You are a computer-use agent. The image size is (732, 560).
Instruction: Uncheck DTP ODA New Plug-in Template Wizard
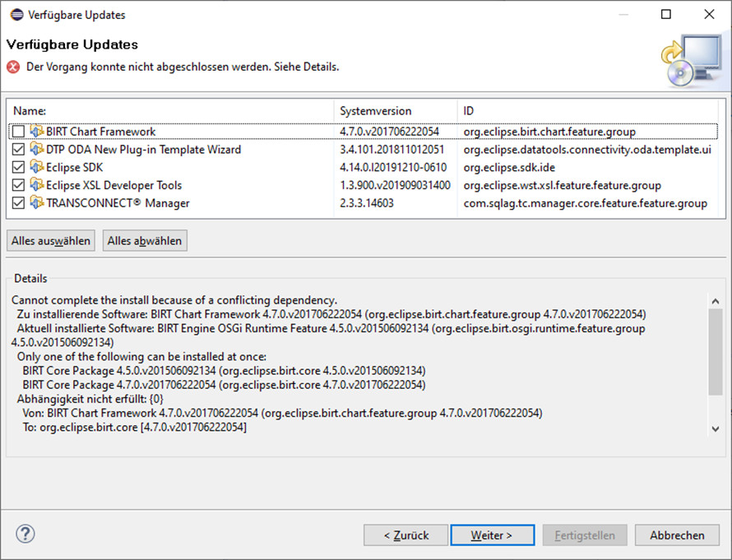tap(18, 150)
